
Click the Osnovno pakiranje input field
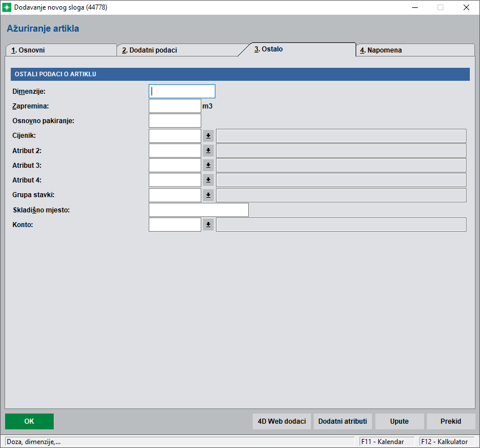[x=175, y=121]
